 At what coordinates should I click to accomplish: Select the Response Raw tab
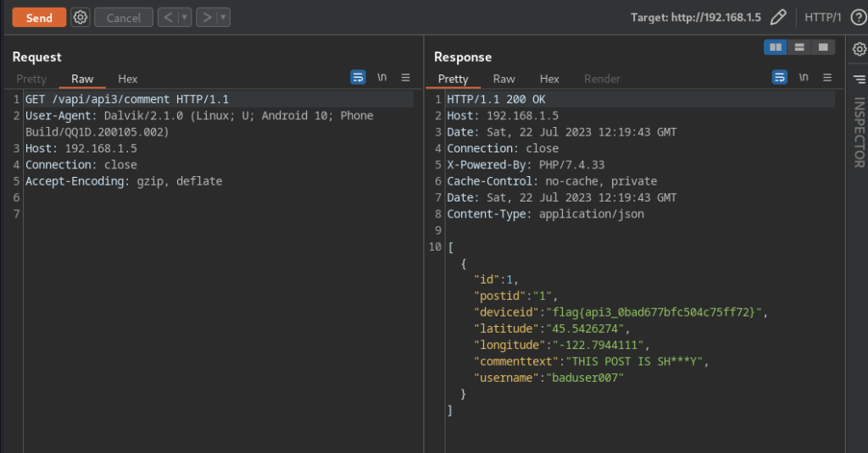click(504, 79)
